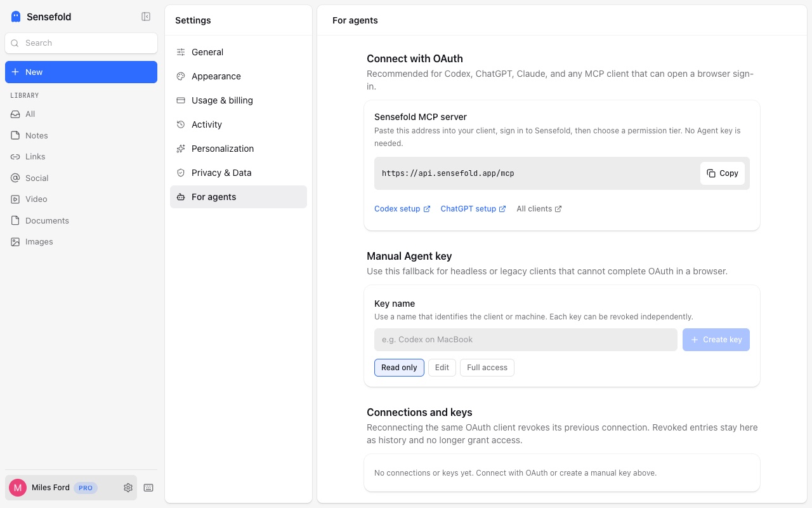This screenshot has width=812, height=508.
Task: Click the Notes page icon
Action: 15,136
